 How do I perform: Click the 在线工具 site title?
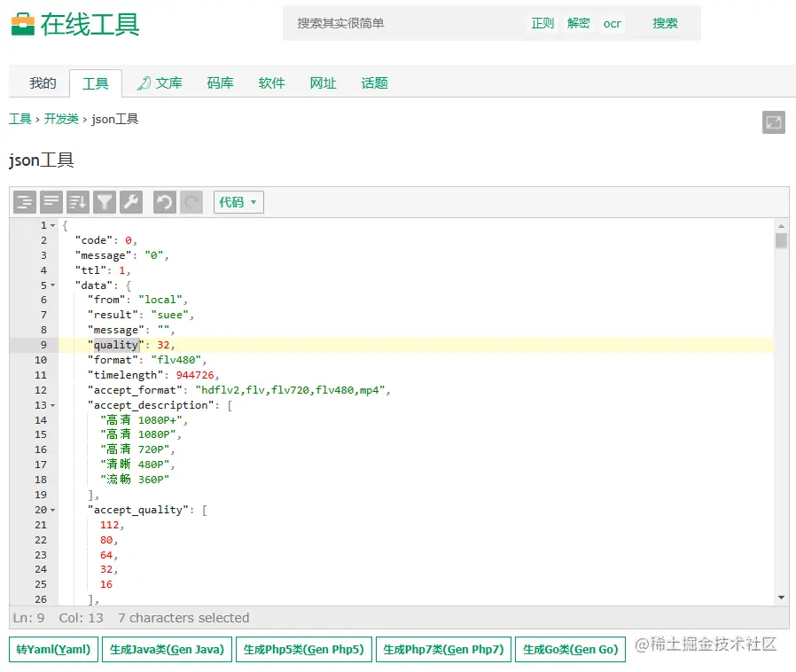coord(90,24)
